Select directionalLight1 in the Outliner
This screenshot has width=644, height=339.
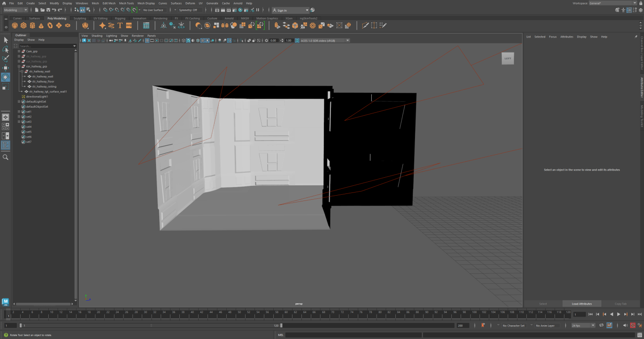point(37,96)
